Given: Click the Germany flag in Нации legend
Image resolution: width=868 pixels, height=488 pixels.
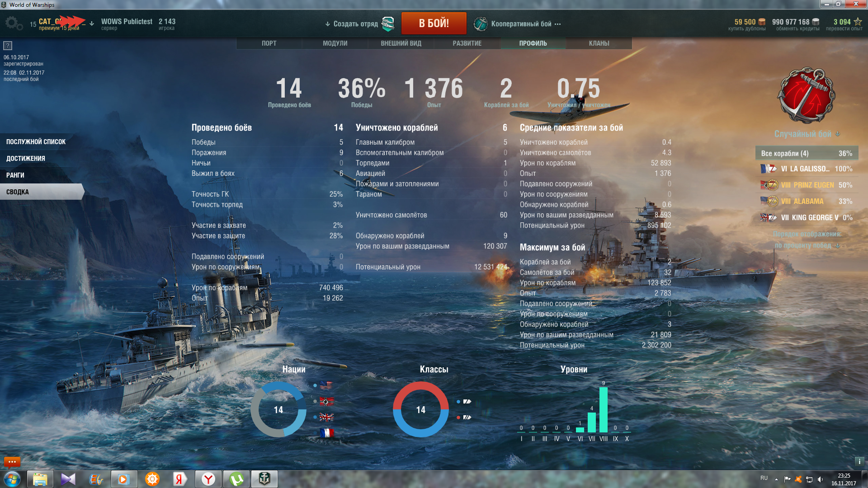Looking at the screenshot, I should (326, 401).
